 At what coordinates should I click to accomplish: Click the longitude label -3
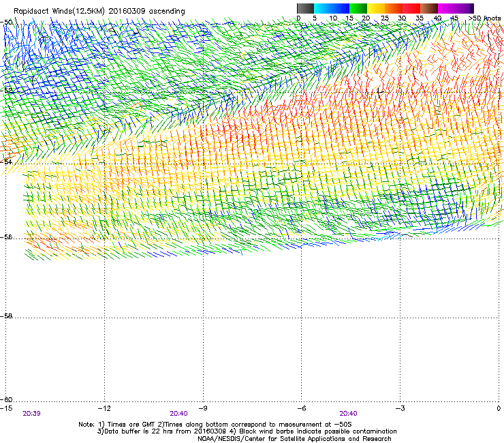(400, 408)
